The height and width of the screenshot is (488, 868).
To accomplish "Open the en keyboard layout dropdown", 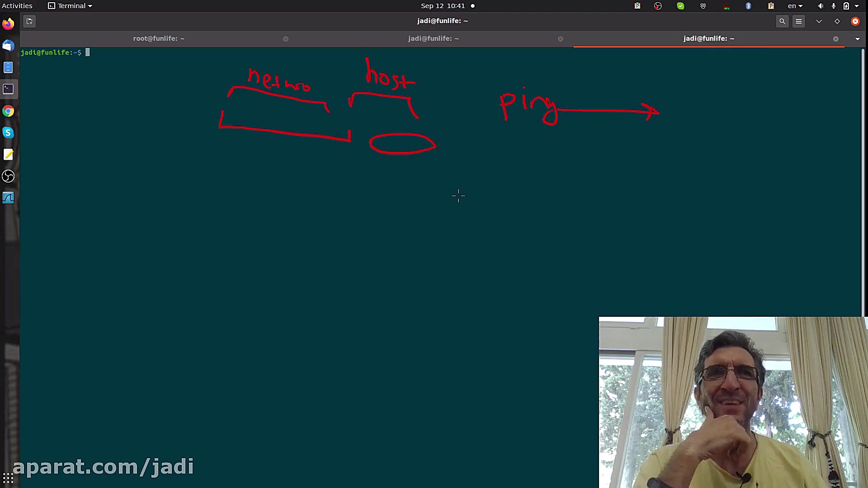I will [795, 6].
